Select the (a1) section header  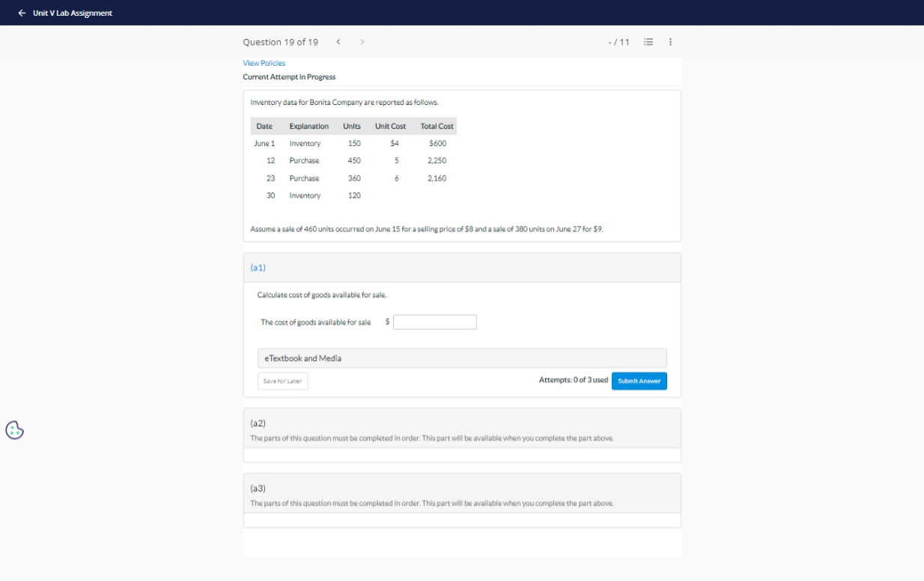tap(462, 267)
